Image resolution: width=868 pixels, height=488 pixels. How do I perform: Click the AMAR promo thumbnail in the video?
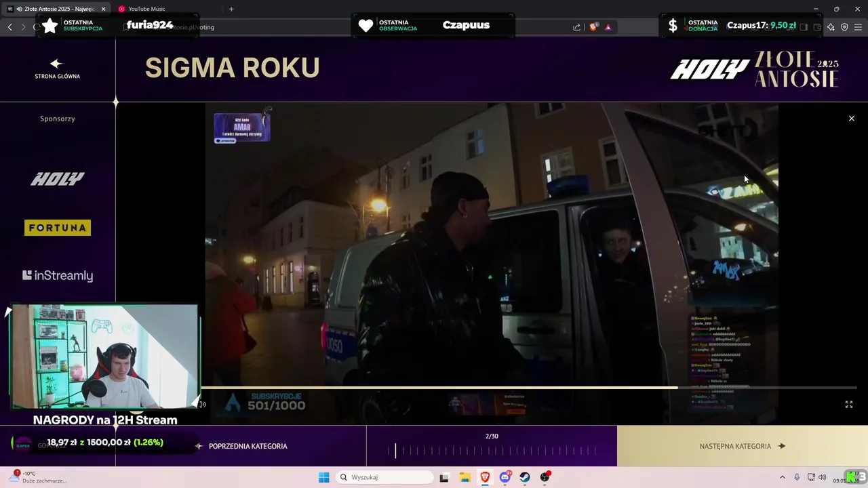(242, 127)
